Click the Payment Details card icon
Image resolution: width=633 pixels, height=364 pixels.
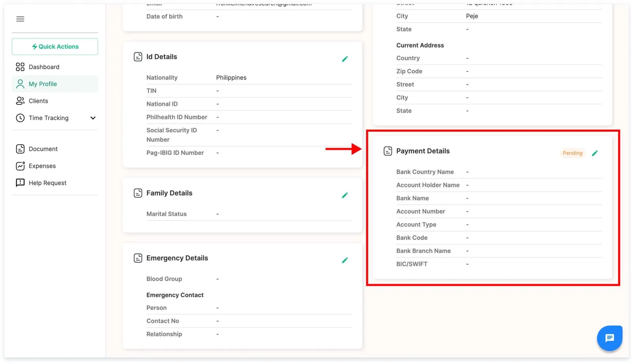pos(388,151)
